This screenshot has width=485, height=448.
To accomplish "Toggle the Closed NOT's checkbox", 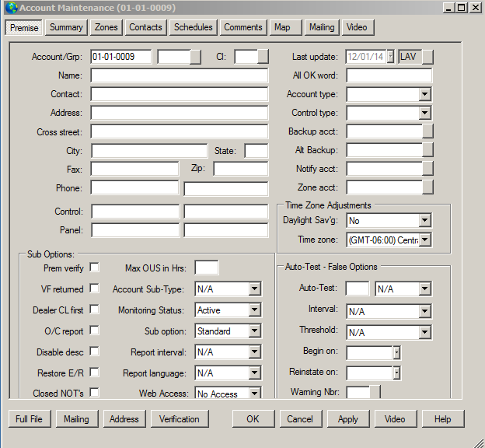I will click(x=94, y=393).
